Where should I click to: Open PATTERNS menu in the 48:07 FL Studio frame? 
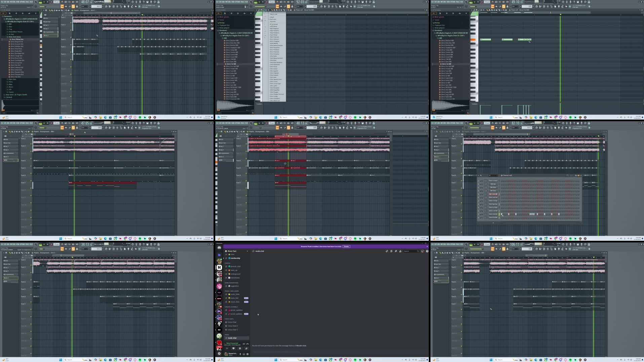(13, 2)
